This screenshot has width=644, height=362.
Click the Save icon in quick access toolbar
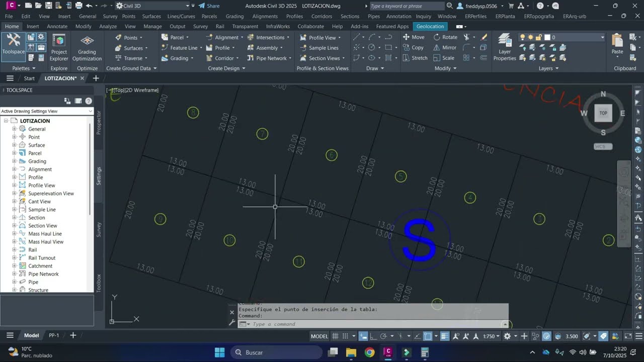pos(49,6)
